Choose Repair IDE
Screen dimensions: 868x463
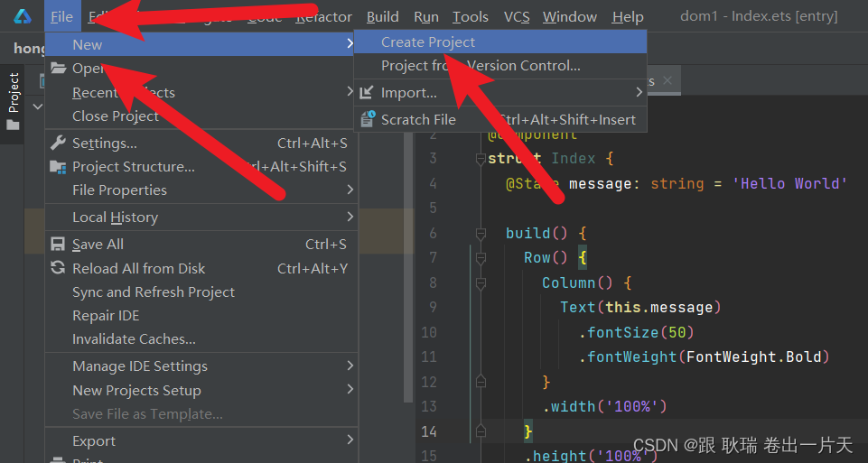coord(201,316)
